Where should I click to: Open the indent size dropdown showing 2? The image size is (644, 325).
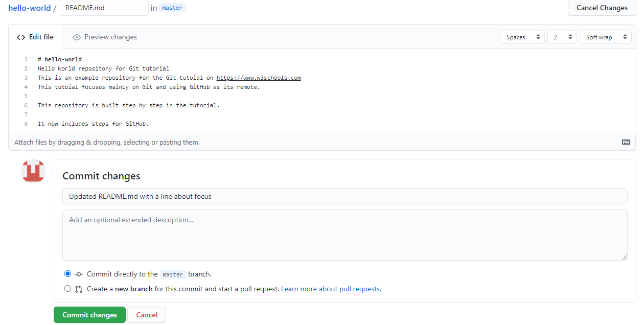click(562, 37)
